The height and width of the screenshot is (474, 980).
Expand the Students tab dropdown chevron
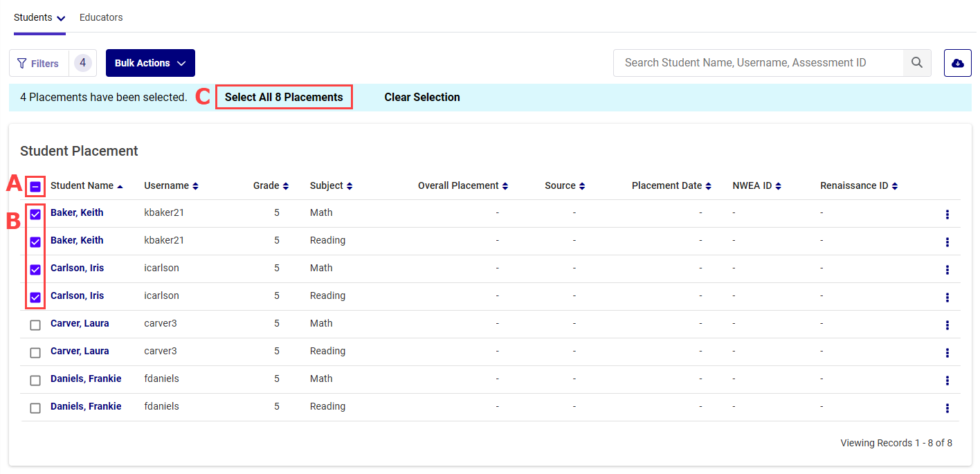pyautogui.click(x=60, y=17)
